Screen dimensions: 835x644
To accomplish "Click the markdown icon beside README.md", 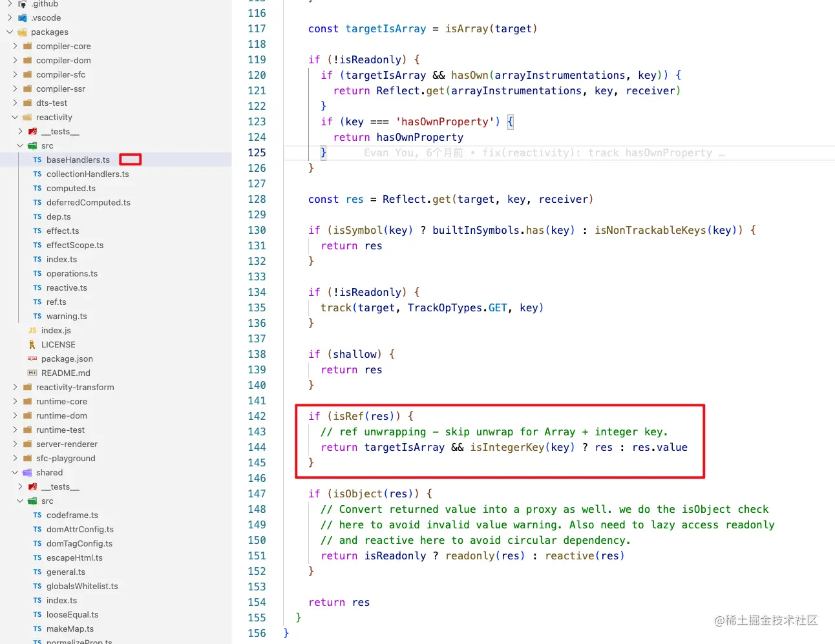I will 32,373.
